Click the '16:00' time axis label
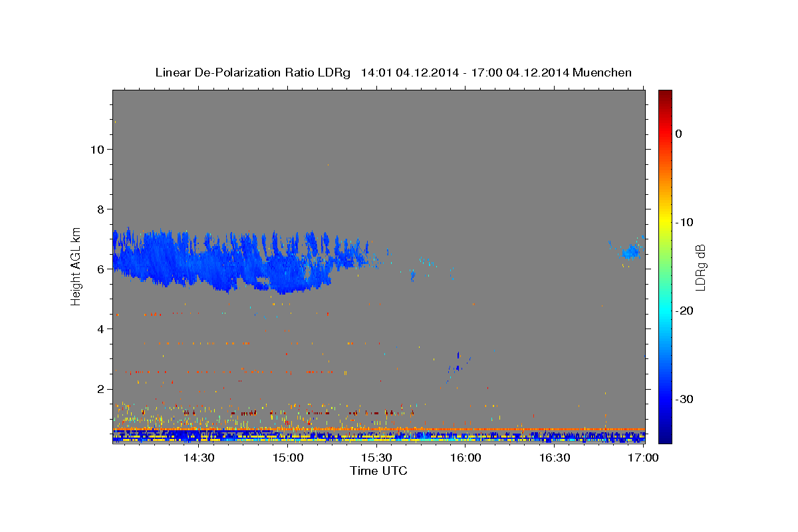 465,458
